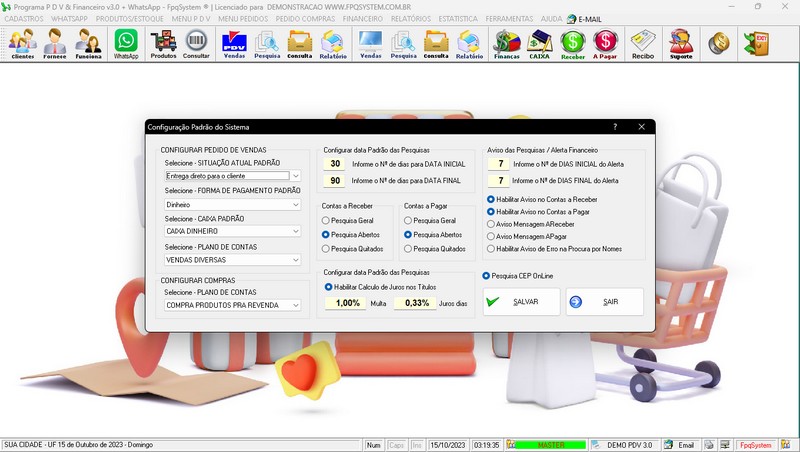Open the Suporte toolbar icon

coord(681,44)
